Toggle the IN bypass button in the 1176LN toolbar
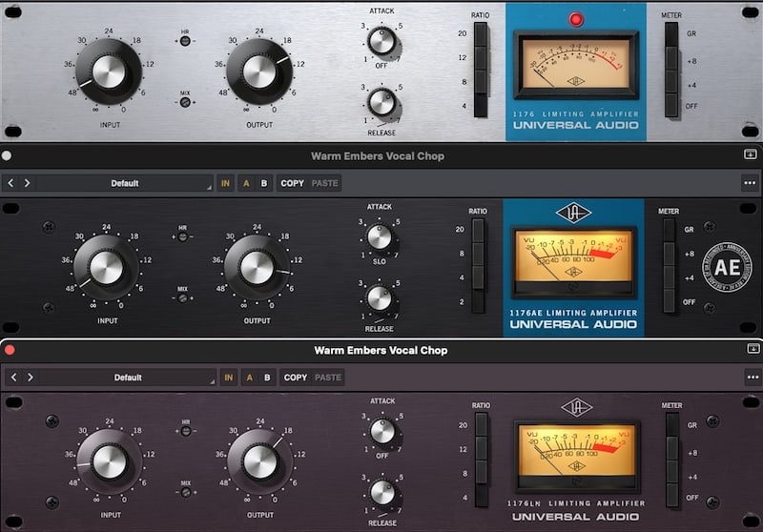The width and height of the screenshot is (763, 532). click(228, 378)
